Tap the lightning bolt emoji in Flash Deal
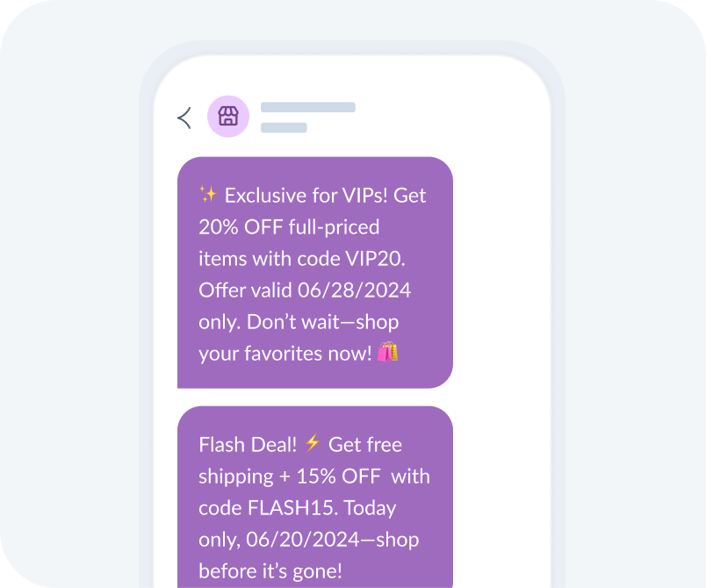706x588 pixels. point(313,444)
